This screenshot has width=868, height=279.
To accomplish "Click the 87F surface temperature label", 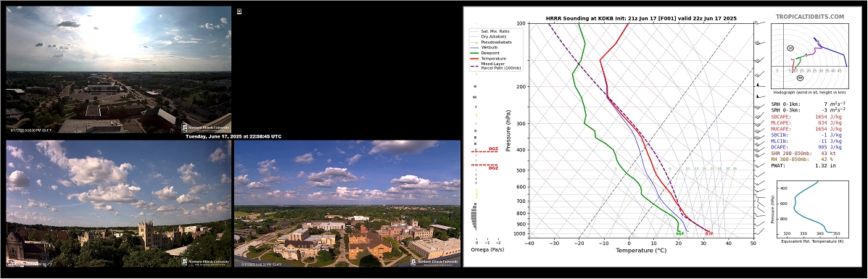I will tap(709, 233).
